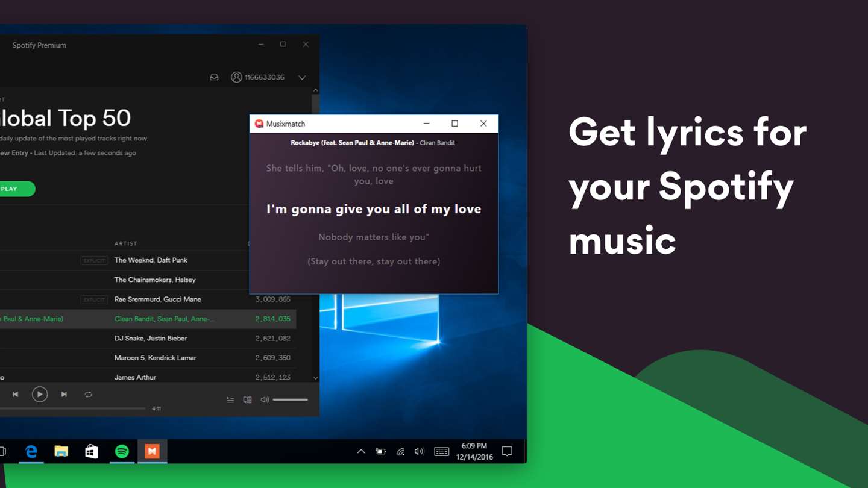Image resolution: width=868 pixels, height=488 pixels.
Task: Click the scrollbar down arrow in track list
Action: [x=315, y=378]
